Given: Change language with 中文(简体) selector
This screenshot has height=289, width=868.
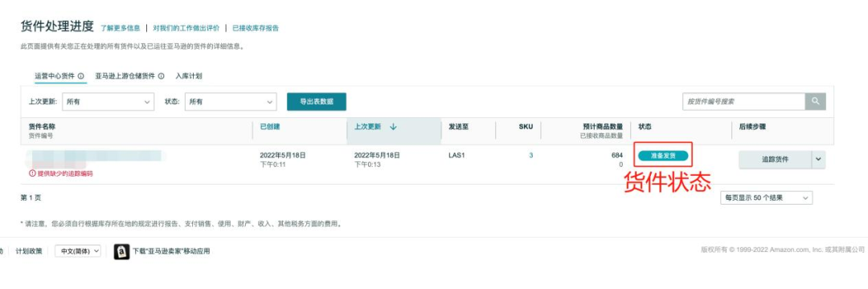Looking at the screenshot, I should [78, 251].
